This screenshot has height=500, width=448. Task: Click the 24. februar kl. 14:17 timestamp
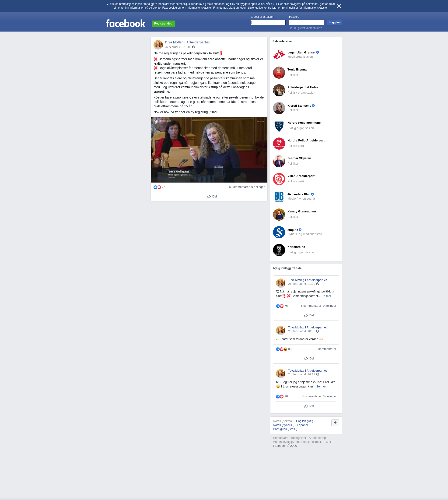point(301,374)
